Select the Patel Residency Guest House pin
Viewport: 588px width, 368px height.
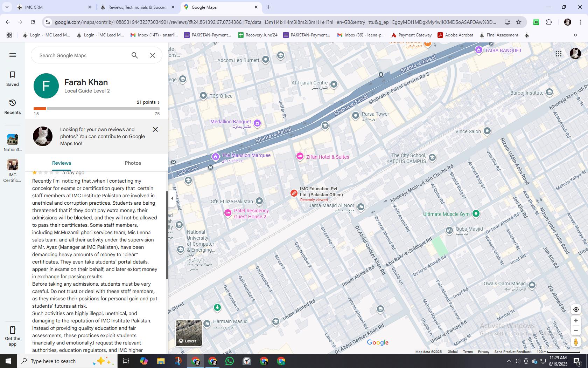pyautogui.click(x=228, y=213)
